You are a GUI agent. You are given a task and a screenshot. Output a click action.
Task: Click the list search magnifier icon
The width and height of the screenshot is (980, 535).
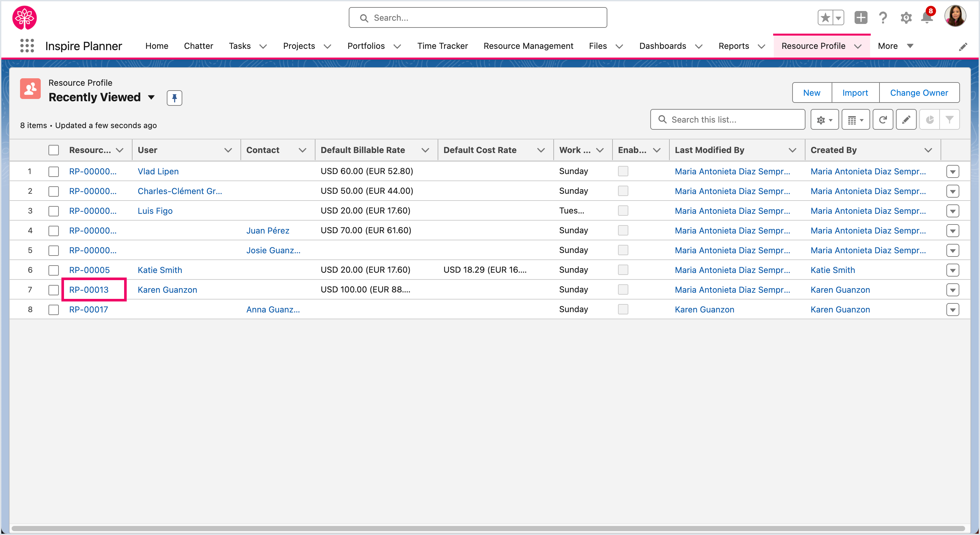(662, 120)
